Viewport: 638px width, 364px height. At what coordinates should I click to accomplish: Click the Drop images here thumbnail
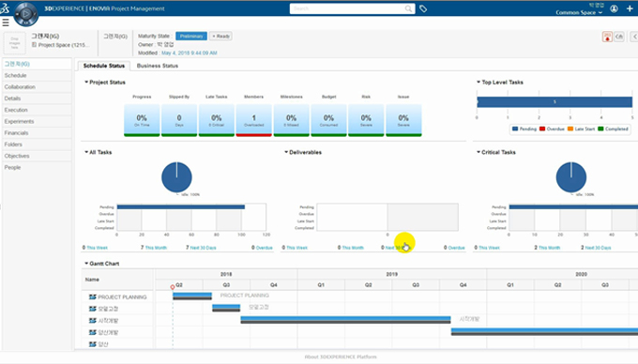point(15,43)
